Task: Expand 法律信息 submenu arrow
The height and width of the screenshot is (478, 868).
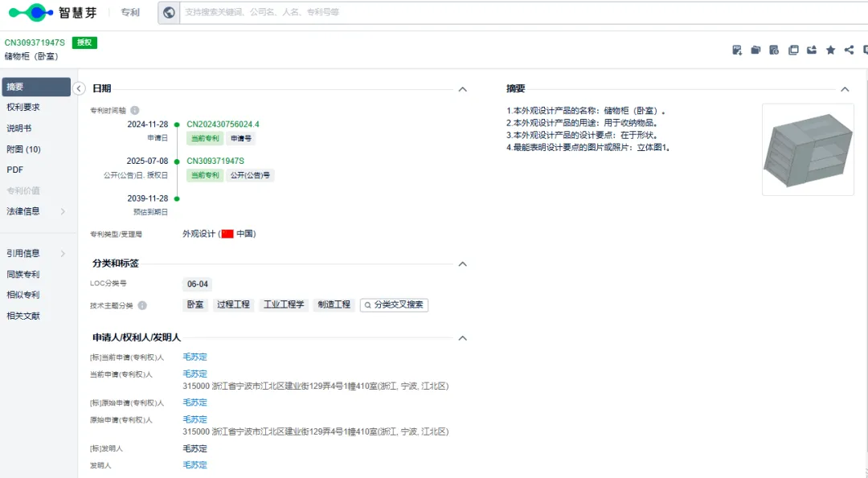Action: pyautogui.click(x=63, y=211)
